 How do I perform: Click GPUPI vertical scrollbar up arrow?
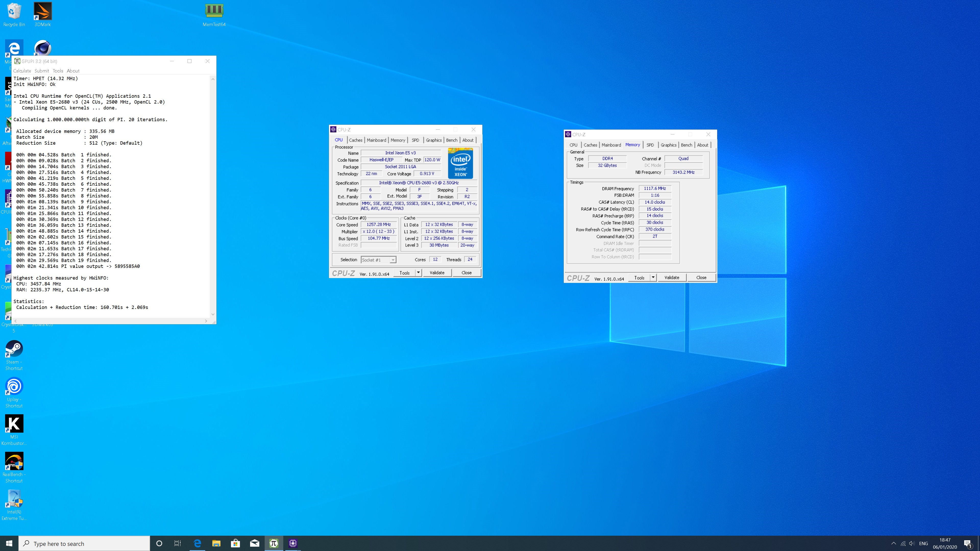(x=213, y=79)
